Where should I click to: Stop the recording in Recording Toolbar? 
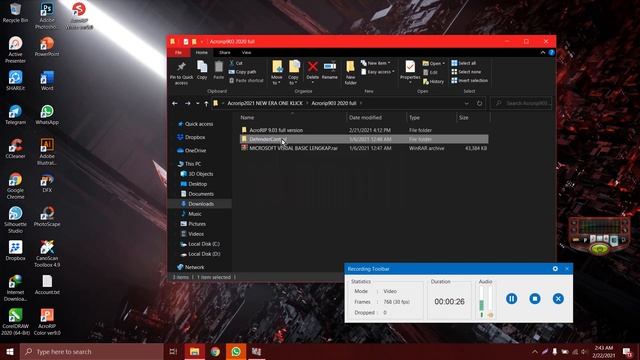point(535,299)
